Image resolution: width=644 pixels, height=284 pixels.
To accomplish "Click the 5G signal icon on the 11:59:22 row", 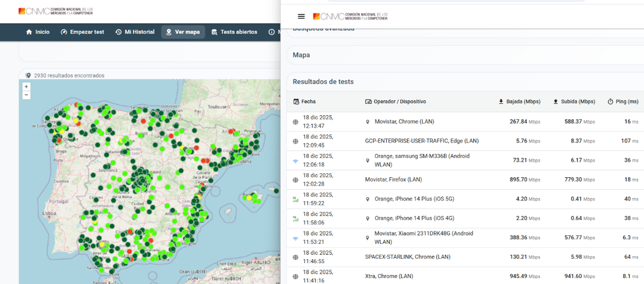I will (296, 199).
